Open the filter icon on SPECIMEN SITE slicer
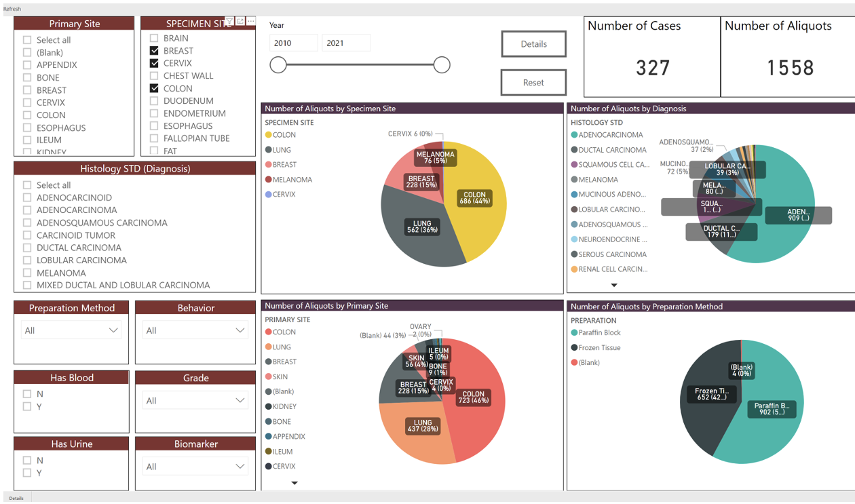Viewport: 855px width, 504px height. pyautogui.click(x=229, y=22)
